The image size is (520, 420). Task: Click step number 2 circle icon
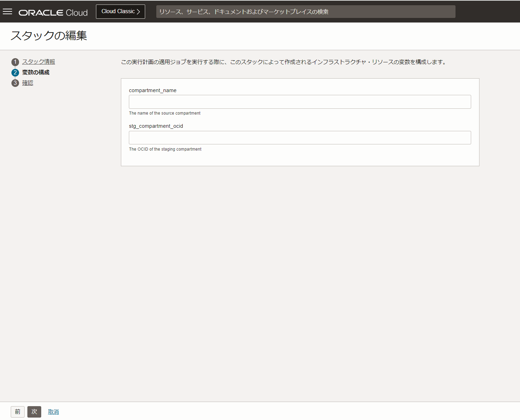coord(15,73)
